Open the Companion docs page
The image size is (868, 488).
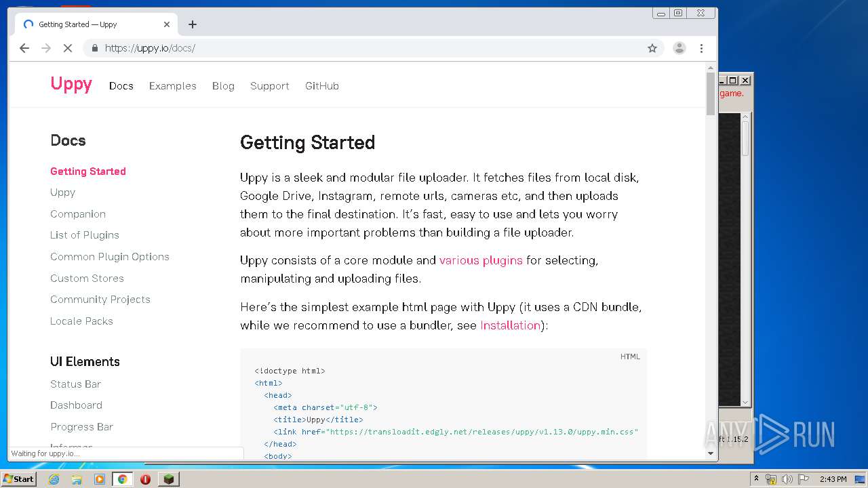(x=78, y=214)
